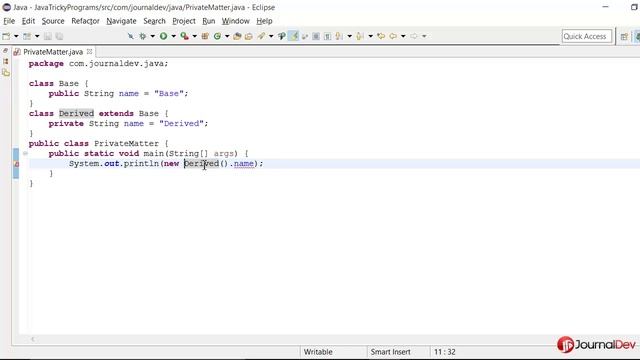Image resolution: width=640 pixels, height=360 pixels.
Task: Open the Refactor menu
Action: coord(85,21)
